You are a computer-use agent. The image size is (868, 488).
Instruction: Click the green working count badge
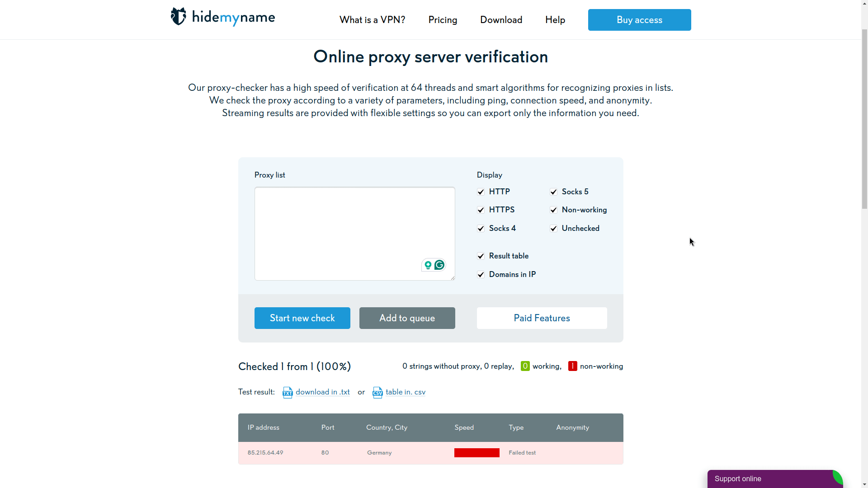click(525, 366)
